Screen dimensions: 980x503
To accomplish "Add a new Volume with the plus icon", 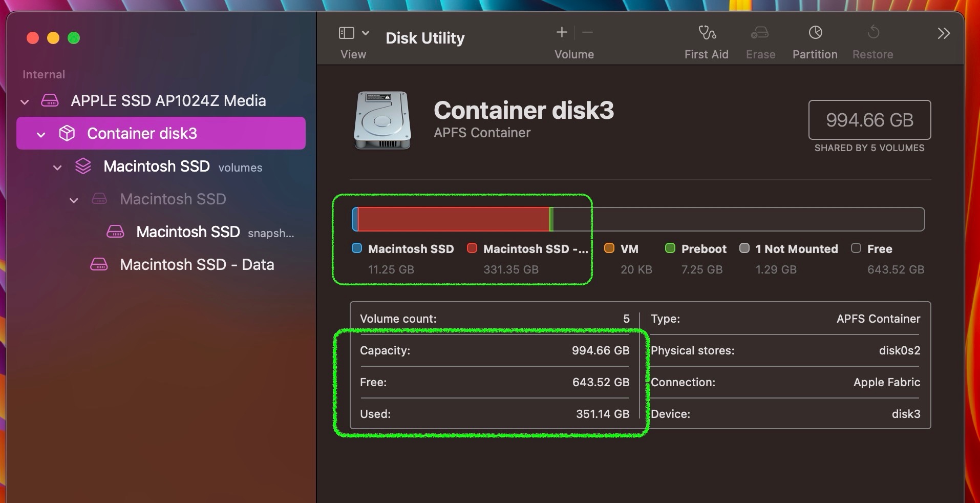I will [561, 32].
